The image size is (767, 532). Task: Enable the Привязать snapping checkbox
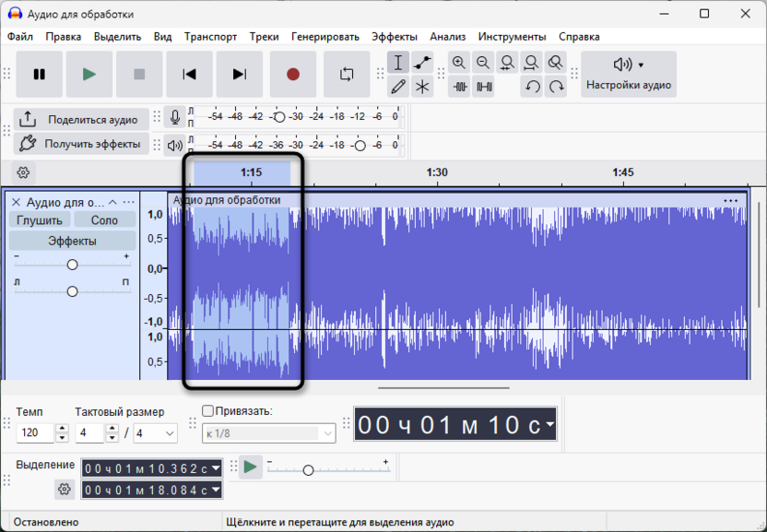point(207,409)
